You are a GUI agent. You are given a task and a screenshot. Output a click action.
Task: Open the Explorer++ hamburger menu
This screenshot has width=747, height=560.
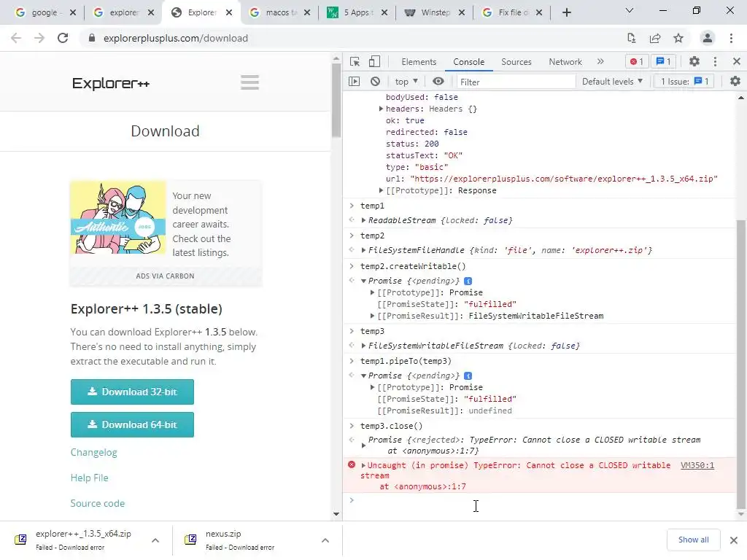[x=249, y=82]
